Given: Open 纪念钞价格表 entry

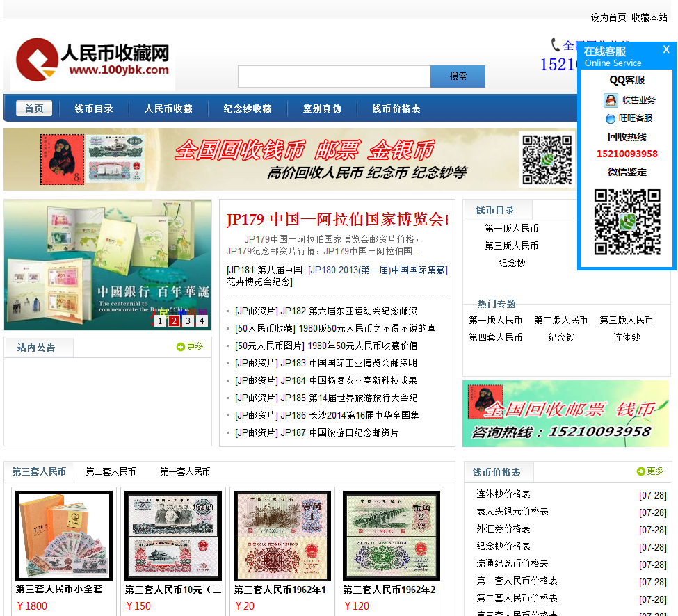Looking at the screenshot, I should pyautogui.click(x=503, y=546).
